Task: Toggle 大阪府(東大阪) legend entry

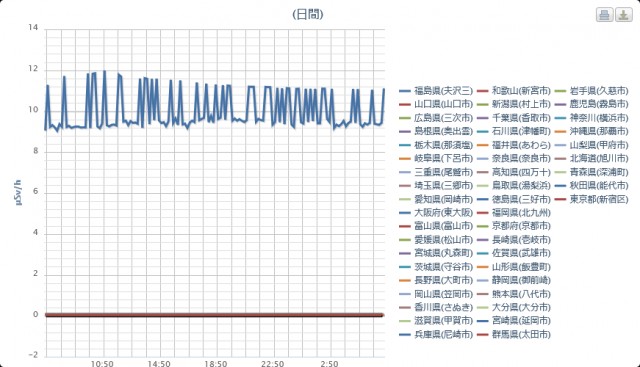Action: 436,213
